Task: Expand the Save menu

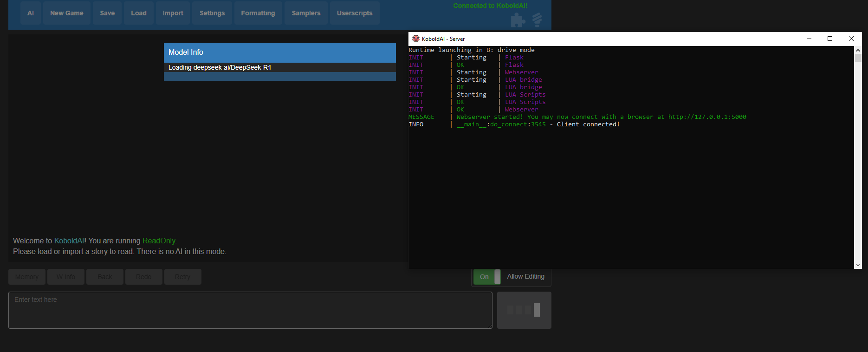Action: (107, 13)
